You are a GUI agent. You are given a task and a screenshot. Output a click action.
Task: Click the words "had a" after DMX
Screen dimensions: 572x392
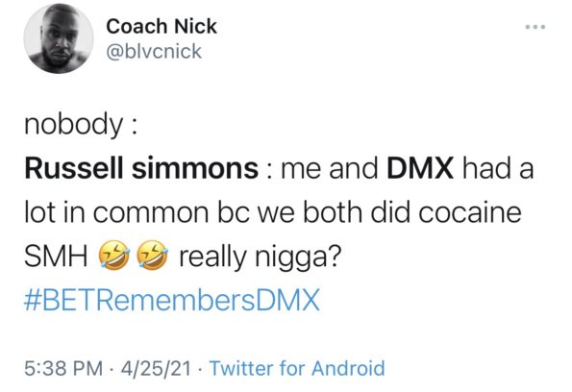[498, 169]
